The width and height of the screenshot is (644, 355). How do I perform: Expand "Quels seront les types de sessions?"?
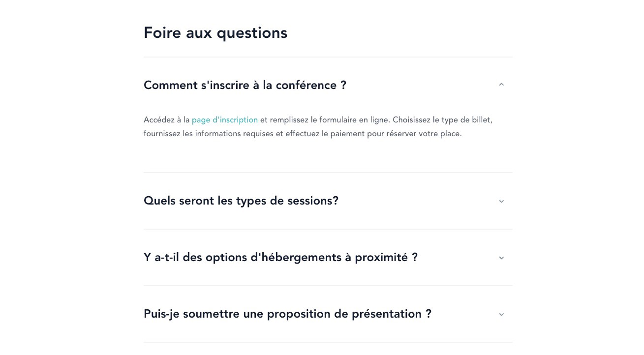(x=241, y=201)
